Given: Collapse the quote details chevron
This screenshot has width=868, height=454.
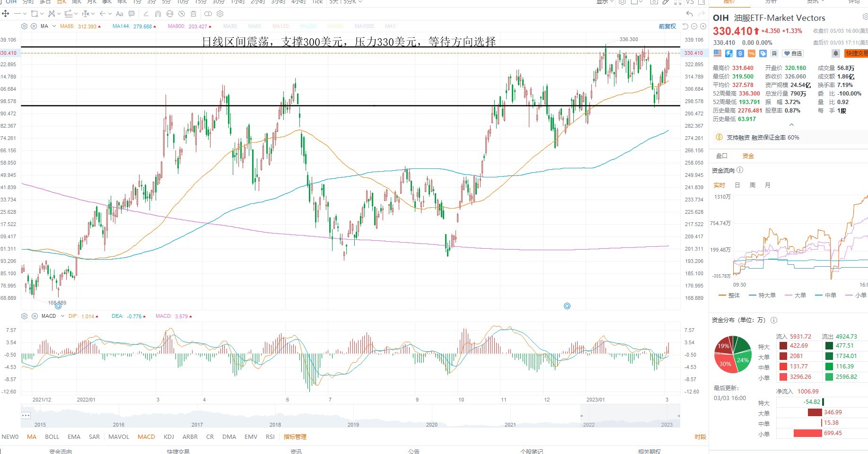Looking at the screenshot, I should (792, 125).
